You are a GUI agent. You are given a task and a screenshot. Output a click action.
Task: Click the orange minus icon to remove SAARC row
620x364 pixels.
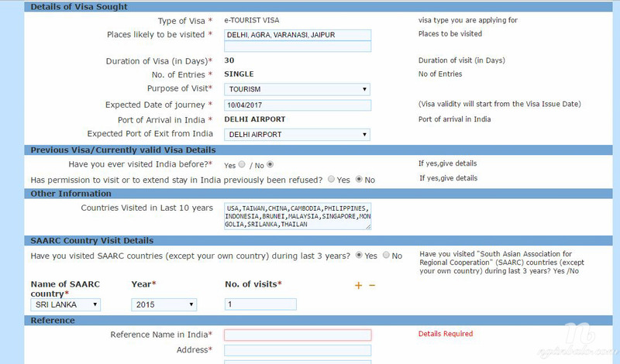[x=372, y=285]
